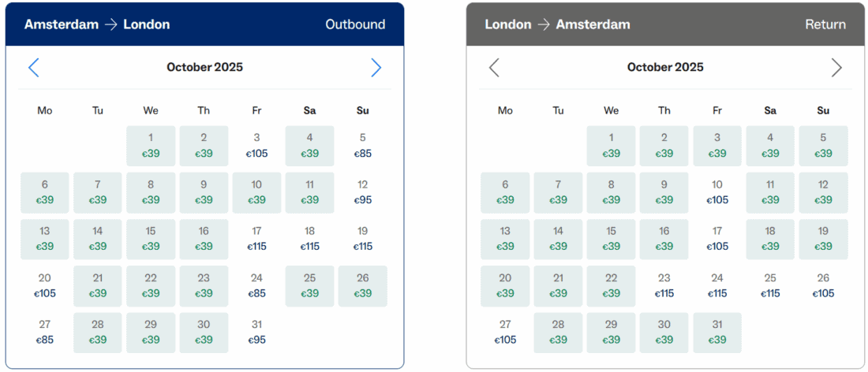Choose outbound October 31 at €95

[256, 332]
